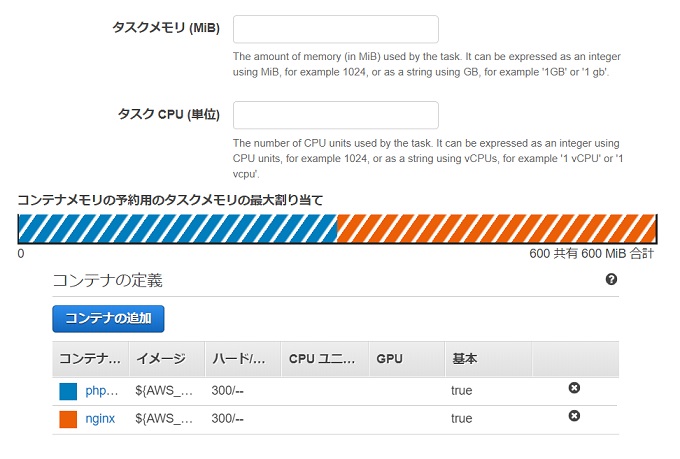Image resolution: width=680 pixels, height=459 pixels.
Task: Click the orange nginx color square
Action: pyautogui.click(x=68, y=420)
